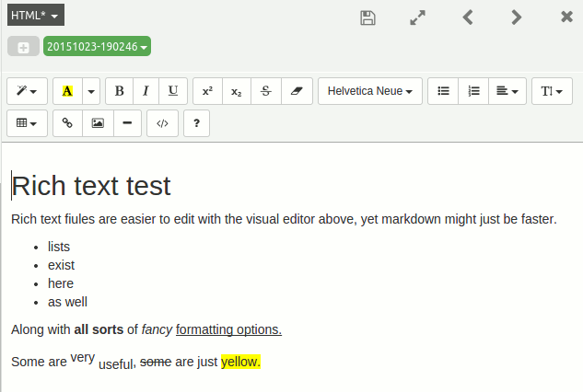This screenshot has width=583, height=392.
Task: Click the eraser remove-formatting icon
Action: [297, 91]
